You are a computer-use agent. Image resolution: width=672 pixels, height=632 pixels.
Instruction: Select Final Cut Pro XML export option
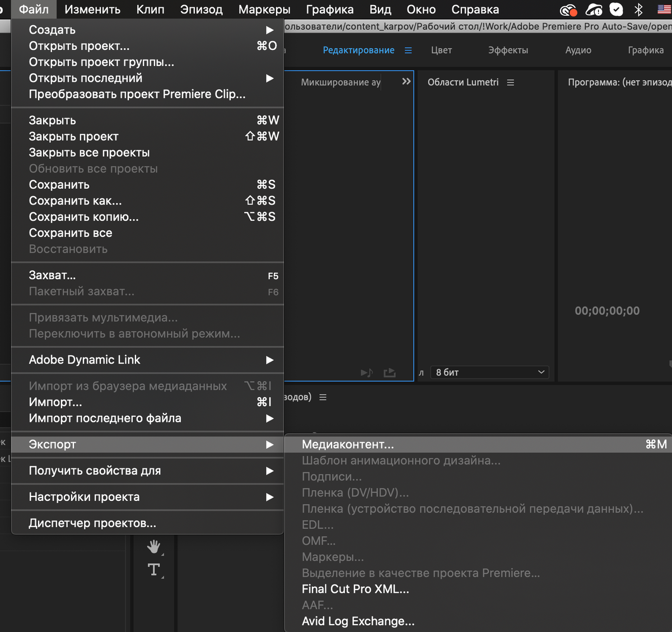pyautogui.click(x=356, y=589)
